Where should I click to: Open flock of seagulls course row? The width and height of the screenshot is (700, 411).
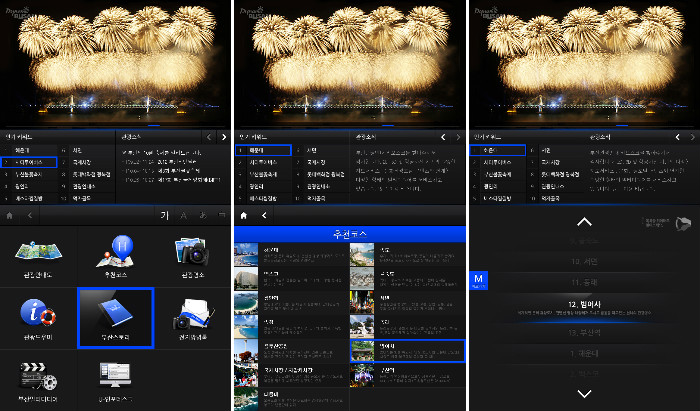[x=407, y=278]
